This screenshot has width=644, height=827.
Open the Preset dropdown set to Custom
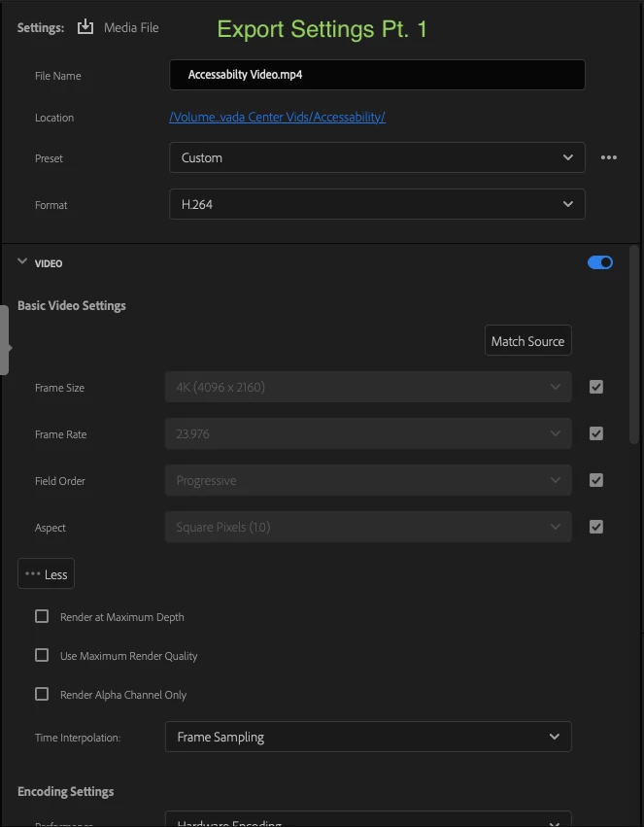coord(377,157)
